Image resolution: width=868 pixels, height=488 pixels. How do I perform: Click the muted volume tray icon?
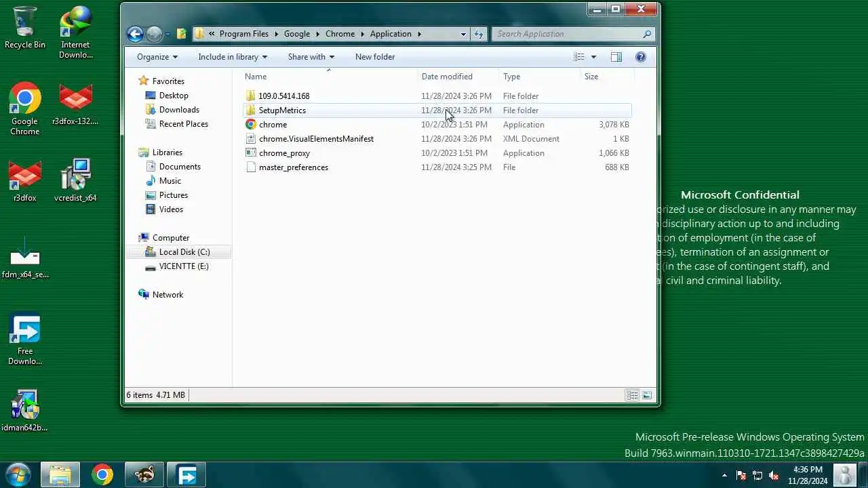point(774,476)
